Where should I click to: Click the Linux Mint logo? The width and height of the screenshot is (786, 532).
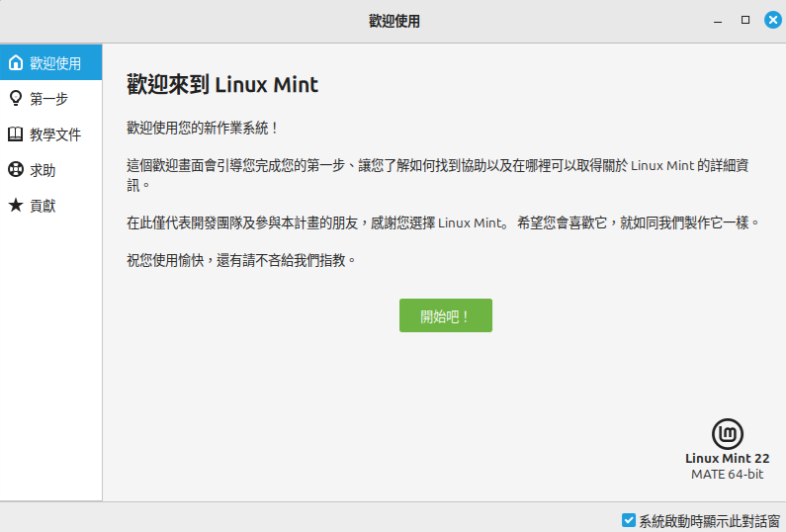[x=728, y=433]
